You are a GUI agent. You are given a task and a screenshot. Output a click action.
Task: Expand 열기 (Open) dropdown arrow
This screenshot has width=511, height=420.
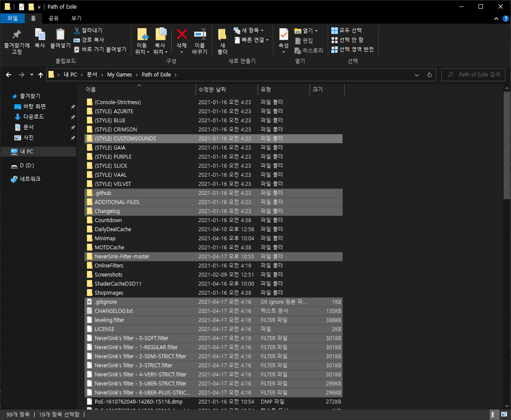(x=316, y=31)
